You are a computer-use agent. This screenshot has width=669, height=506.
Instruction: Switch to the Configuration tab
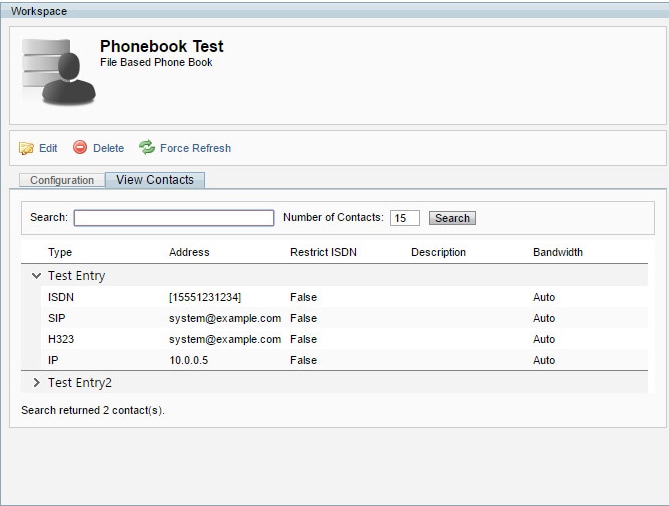[62, 180]
